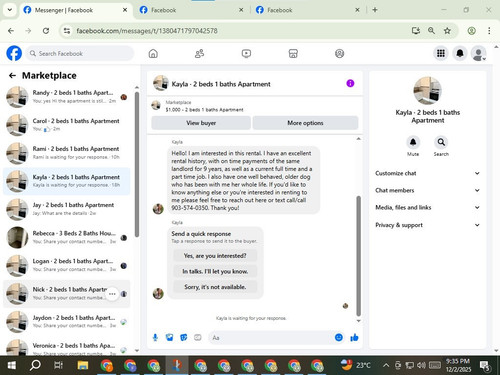Open conversation info purple icon
The image size is (500, 375).
click(x=350, y=83)
